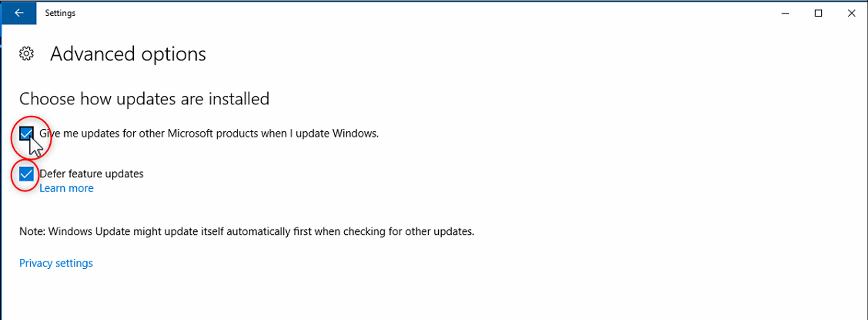
Task: Return to the previous Settings page
Action: click(19, 13)
